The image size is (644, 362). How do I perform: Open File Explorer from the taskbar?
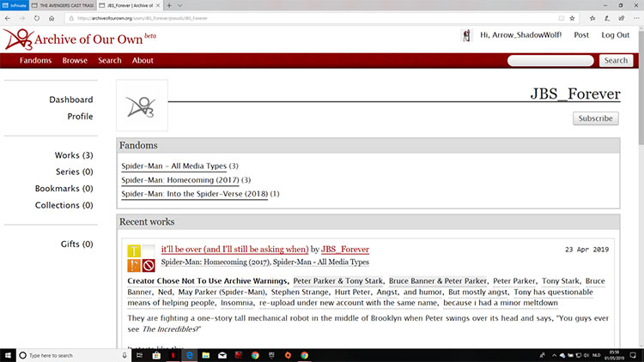(x=206, y=355)
